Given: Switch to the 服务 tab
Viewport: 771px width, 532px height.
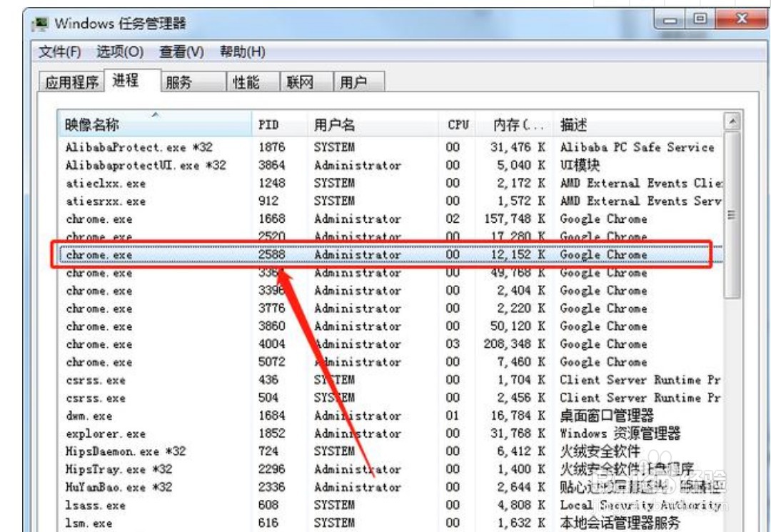Looking at the screenshot, I should click(193, 82).
